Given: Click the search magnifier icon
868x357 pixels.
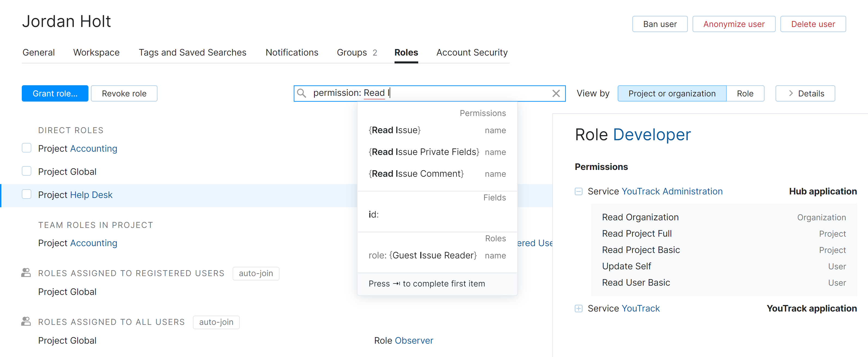Looking at the screenshot, I should (x=301, y=93).
